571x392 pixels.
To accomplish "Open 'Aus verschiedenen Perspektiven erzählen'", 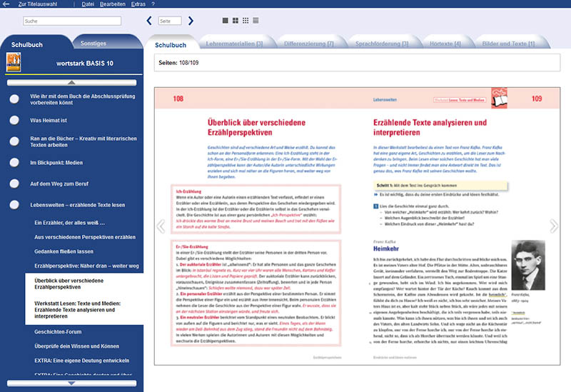I will coord(85,237).
